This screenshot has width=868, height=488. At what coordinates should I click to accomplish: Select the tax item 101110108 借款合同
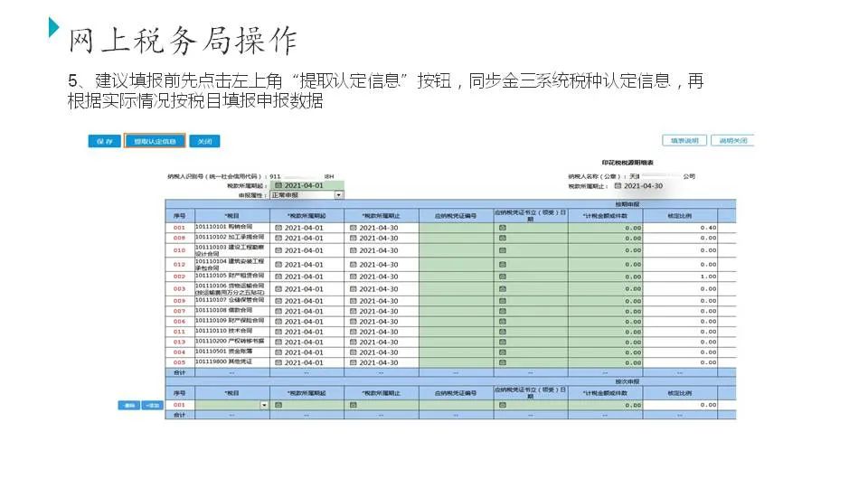223,310
